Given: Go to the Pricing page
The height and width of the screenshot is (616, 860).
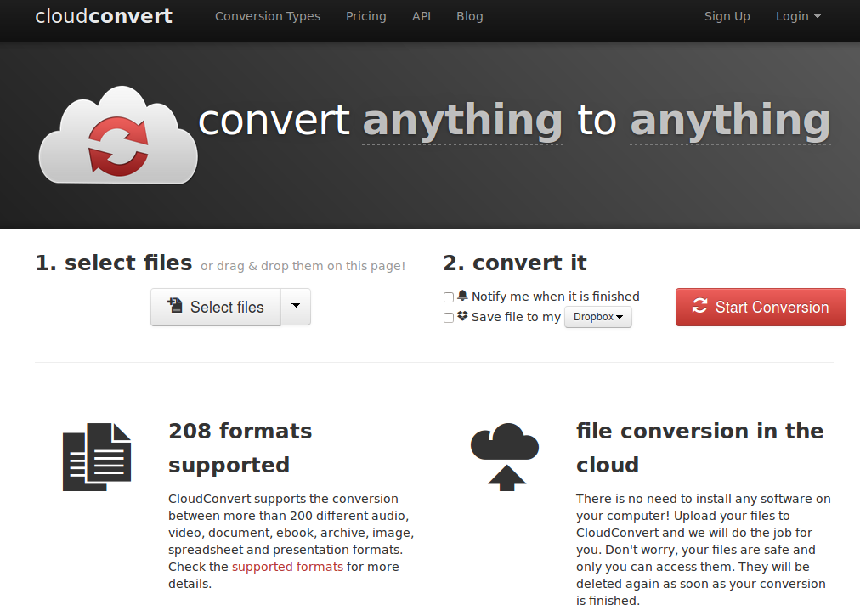Looking at the screenshot, I should point(365,16).
